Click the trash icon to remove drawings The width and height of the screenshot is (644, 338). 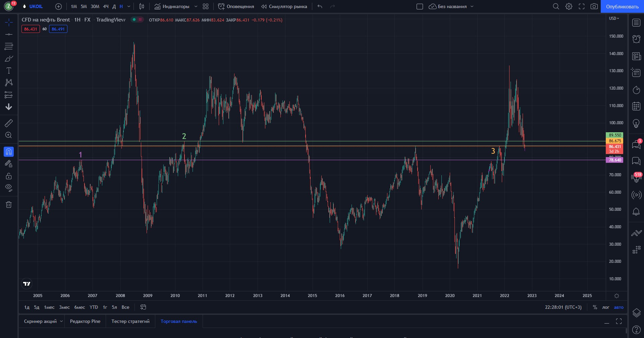click(9, 204)
